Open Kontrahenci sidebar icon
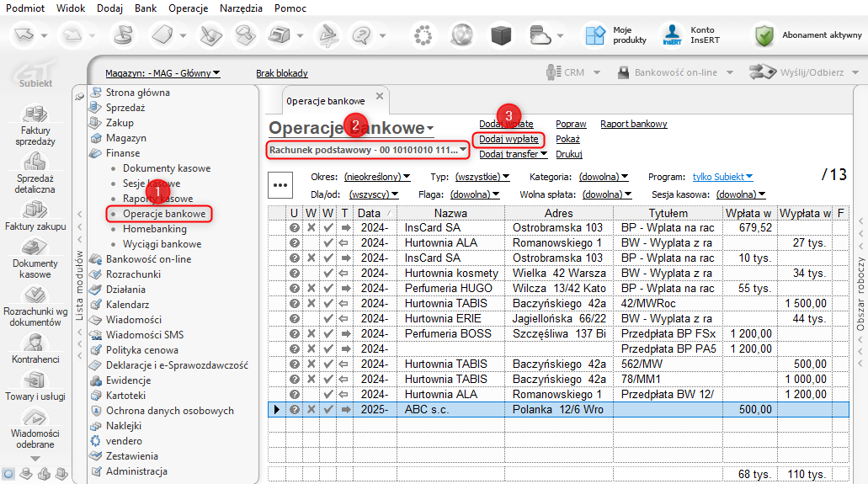This screenshot has width=868, height=484. point(35,342)
